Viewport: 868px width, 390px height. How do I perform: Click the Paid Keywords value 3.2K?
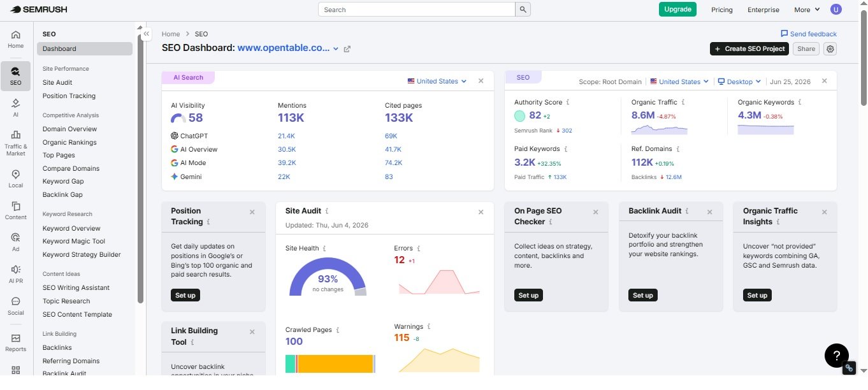(x=525, y=162)
